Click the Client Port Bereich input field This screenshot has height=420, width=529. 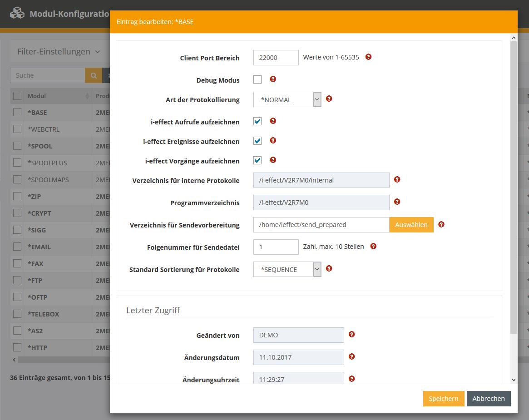pos(276,58)
